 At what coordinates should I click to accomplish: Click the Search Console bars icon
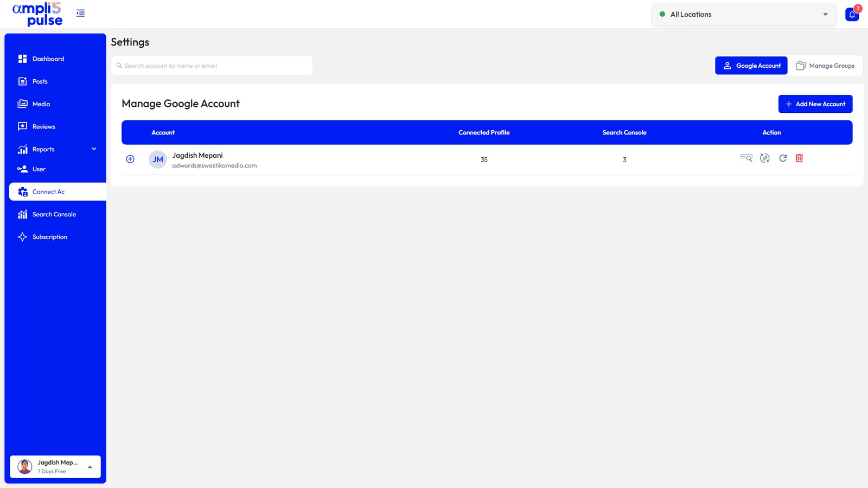coord(22,214)
